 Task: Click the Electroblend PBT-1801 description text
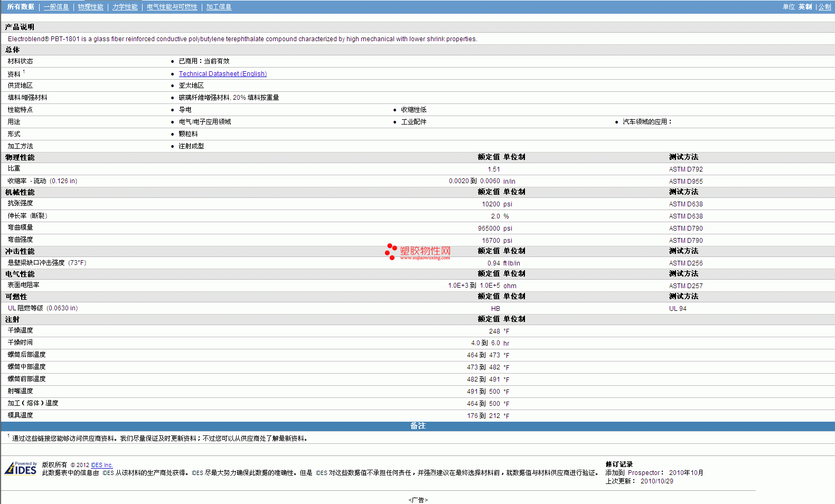242,39
